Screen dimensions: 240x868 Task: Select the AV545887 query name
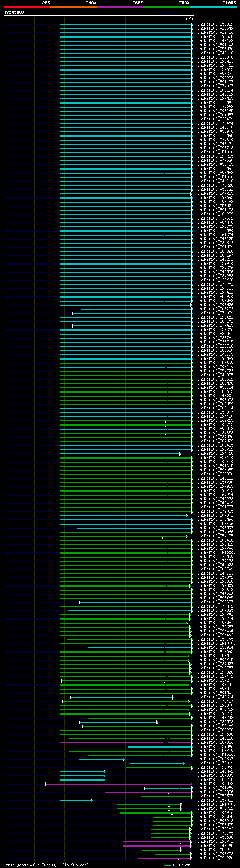[x=14, y=12]
